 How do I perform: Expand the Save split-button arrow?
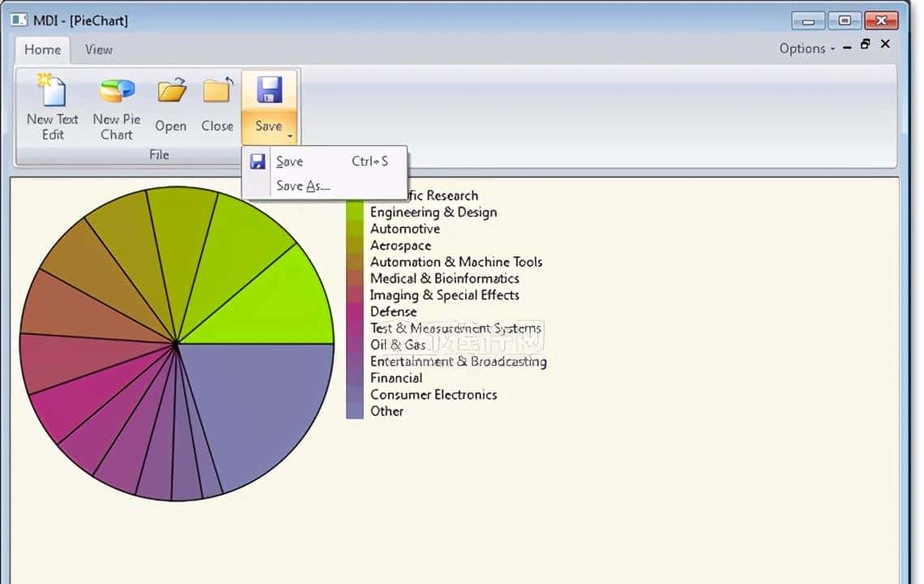[289, 136]
